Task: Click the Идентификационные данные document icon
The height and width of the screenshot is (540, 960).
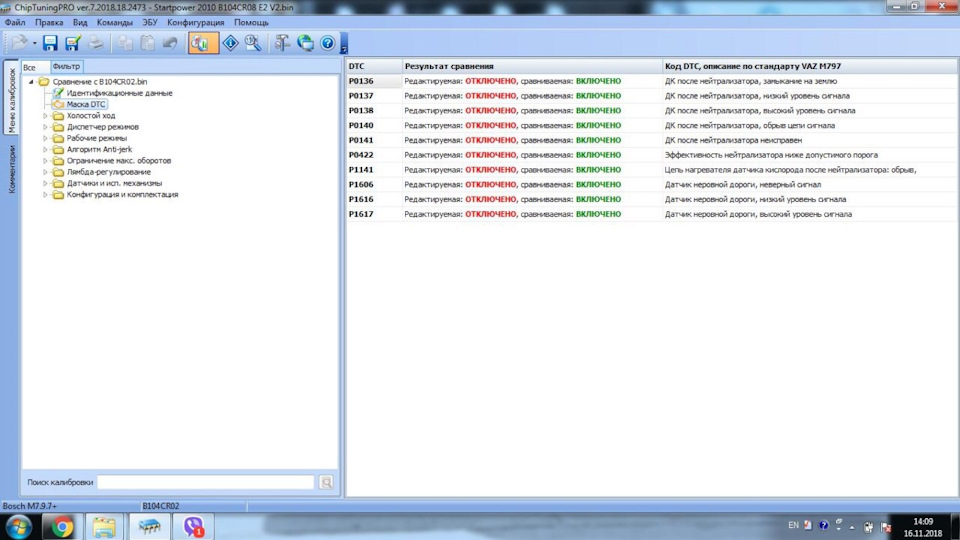Action: point(58,93)
